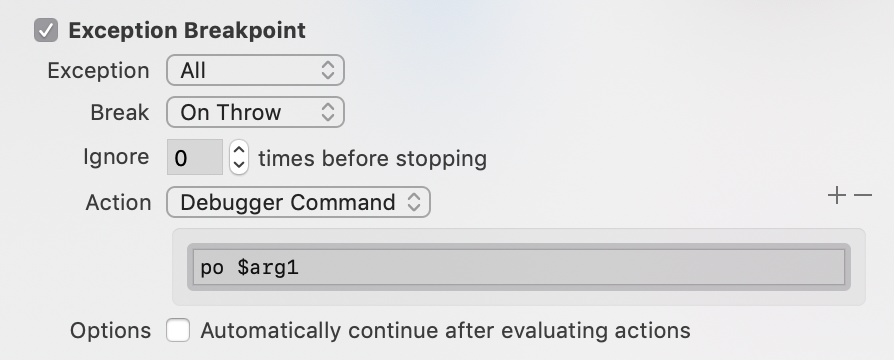The width and height of the screenshot is (894, 360).
Task: Click the Options label
Action: [111, 331]
